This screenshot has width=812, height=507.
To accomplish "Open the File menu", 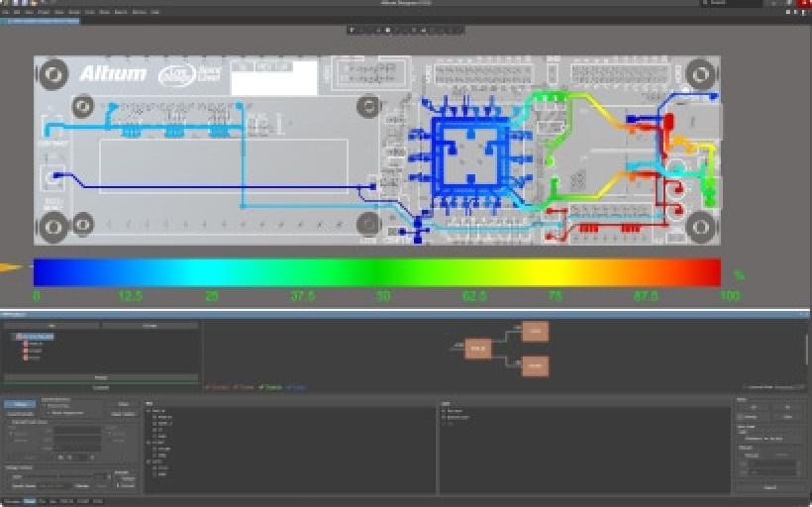I will tap(6, 12).
